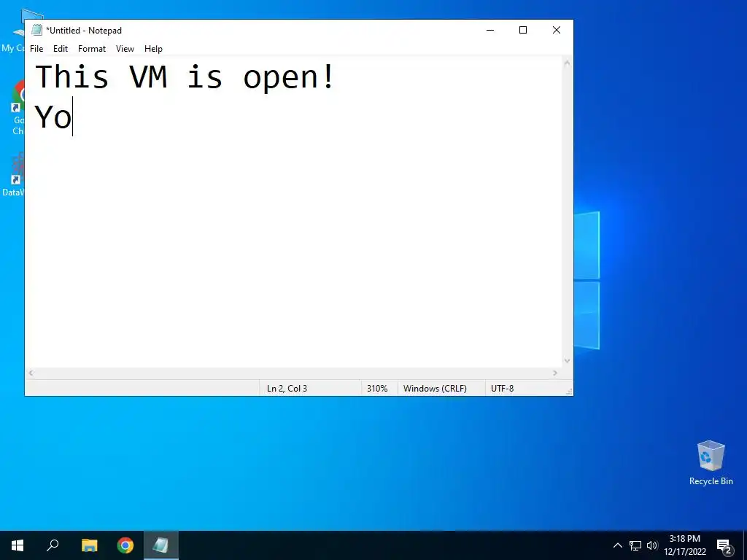The height and width of the screenshot is (560, 747).
Task: Open the Format menu in Notepad
Action: 92,49
